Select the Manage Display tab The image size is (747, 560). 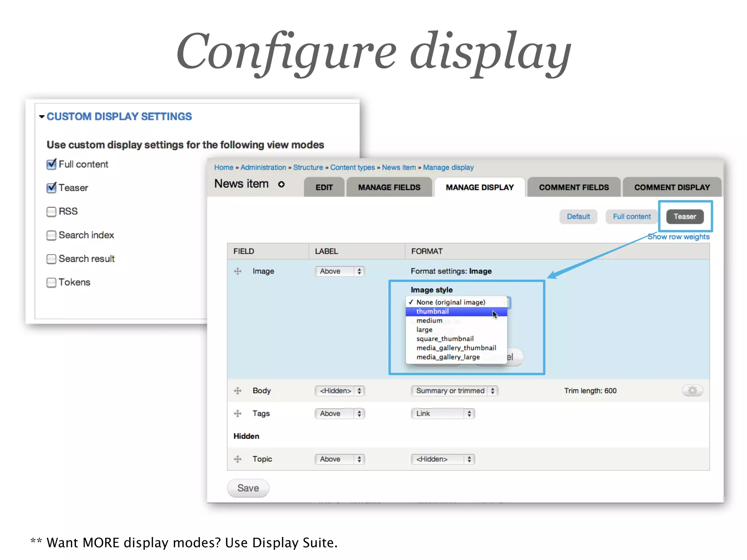click(x=480, y=187)
